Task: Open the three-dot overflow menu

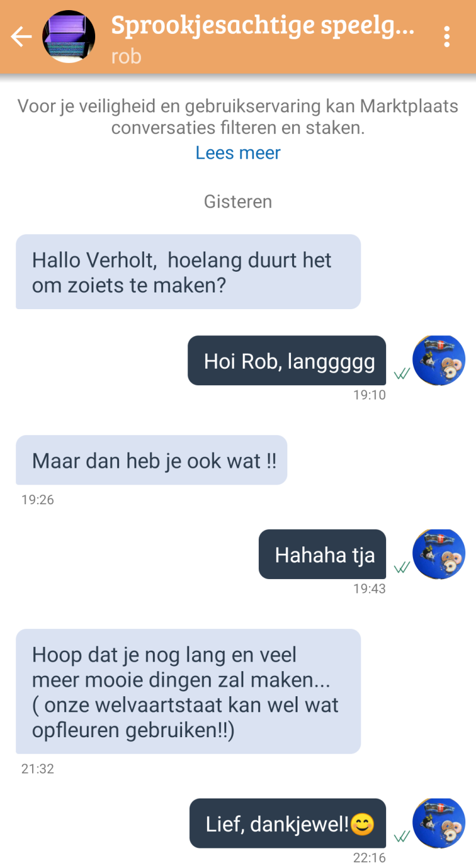Action: coord(447,37)
